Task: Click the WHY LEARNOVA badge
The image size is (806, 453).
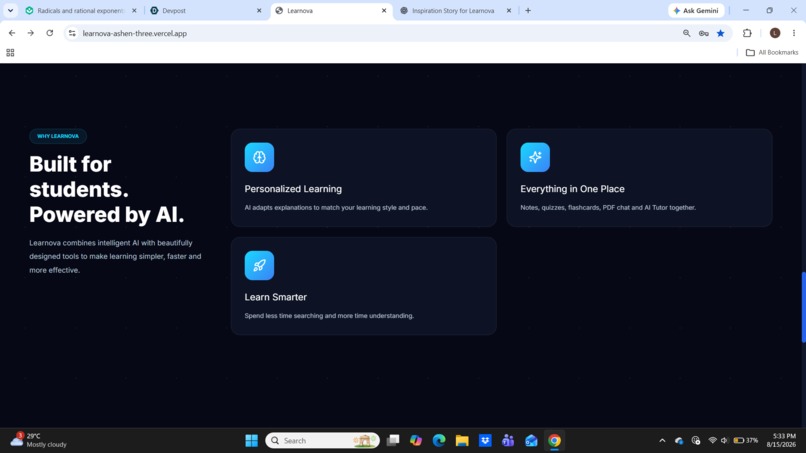Action: point(58,136)
